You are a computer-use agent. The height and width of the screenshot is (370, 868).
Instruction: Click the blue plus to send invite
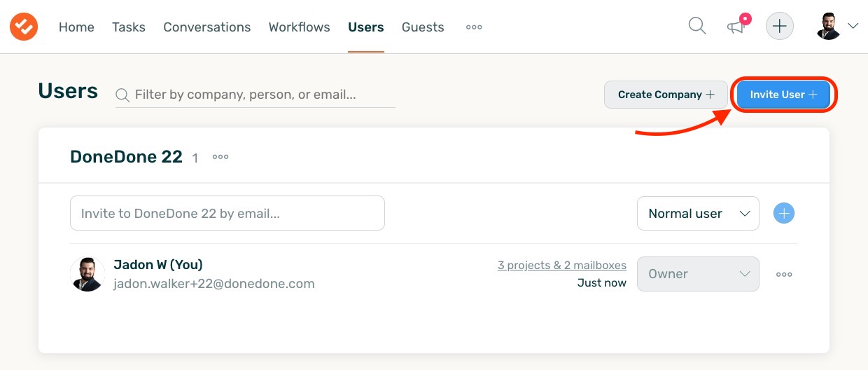coord(784,213)
